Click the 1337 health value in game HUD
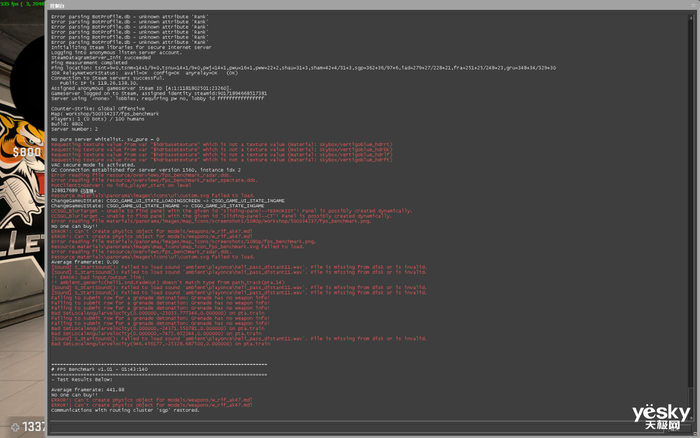 pos(34,427)
